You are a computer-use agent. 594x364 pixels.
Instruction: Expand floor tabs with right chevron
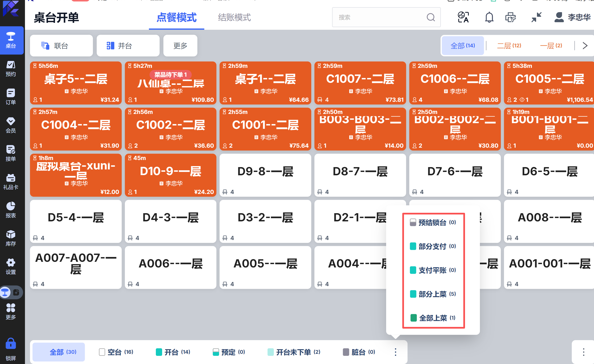pyautogui.click(x=585, y=45)
